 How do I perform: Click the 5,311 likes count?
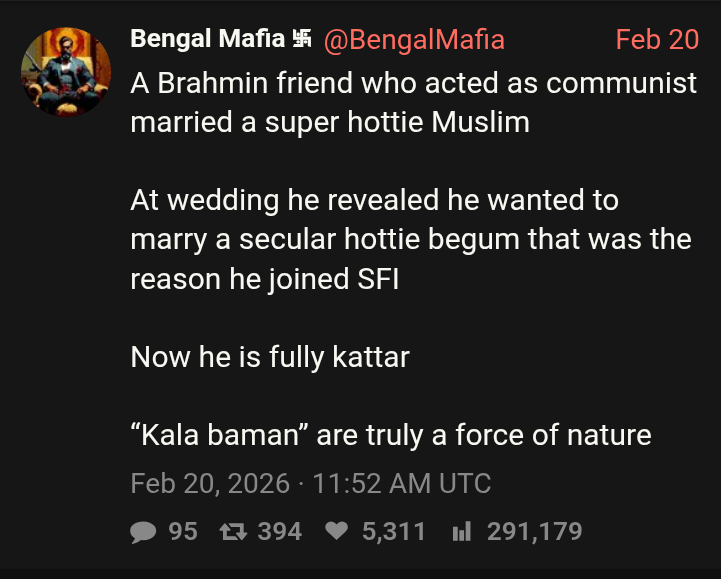coord(394,531)
